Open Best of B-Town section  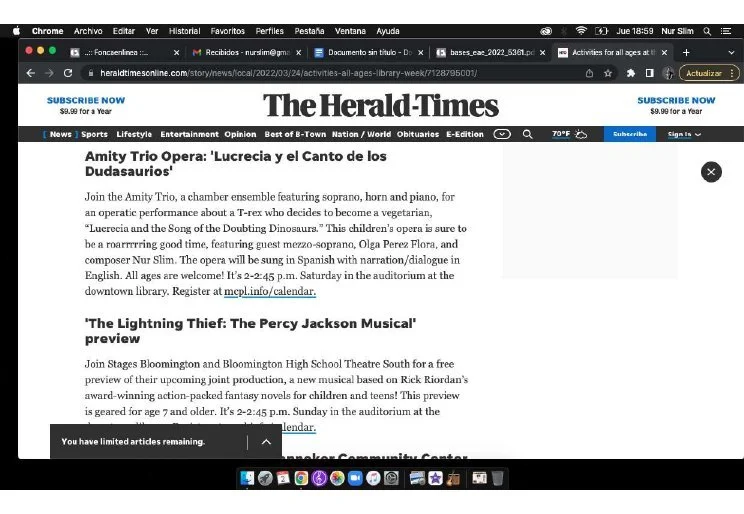(x=295, y=134)
